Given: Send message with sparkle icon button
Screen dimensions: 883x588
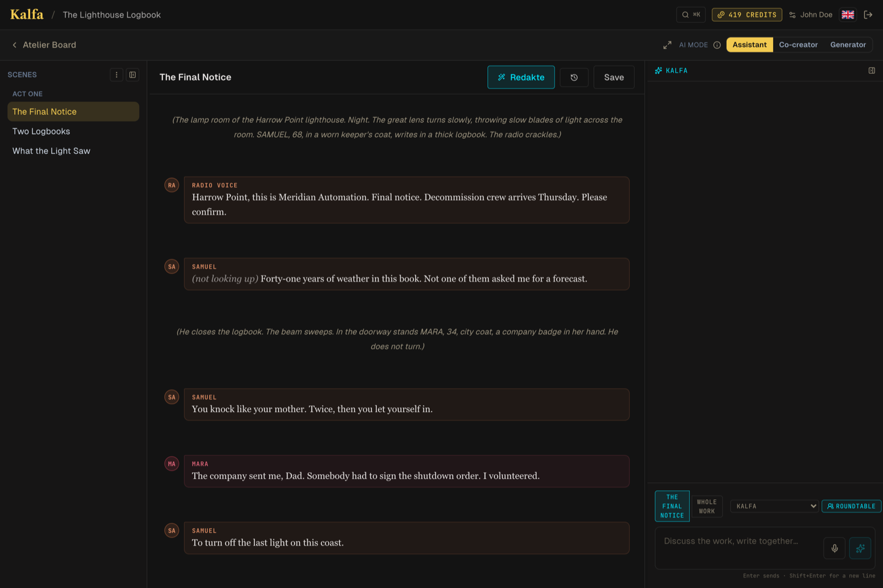Looking at the screenshot, I should point(860,548).
